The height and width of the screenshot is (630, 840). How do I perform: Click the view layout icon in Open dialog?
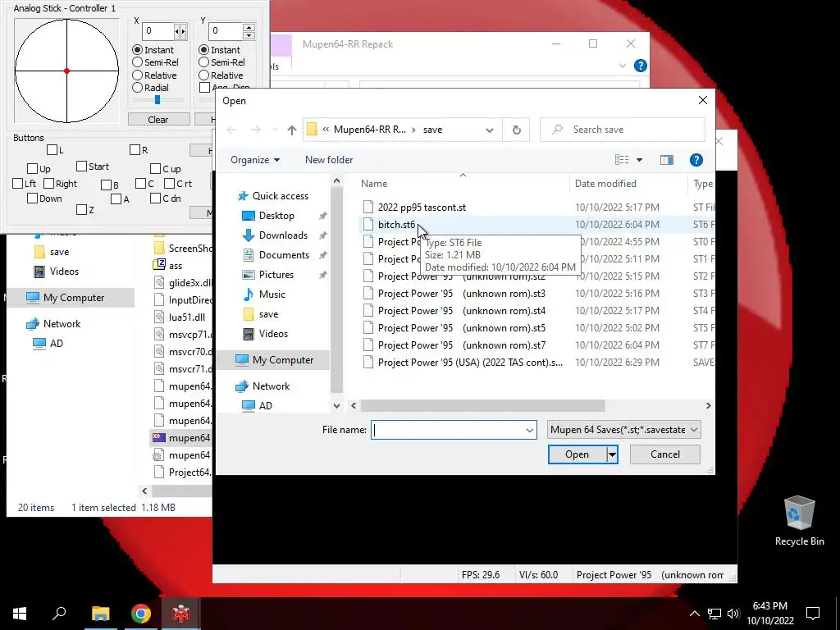(622, 160)
